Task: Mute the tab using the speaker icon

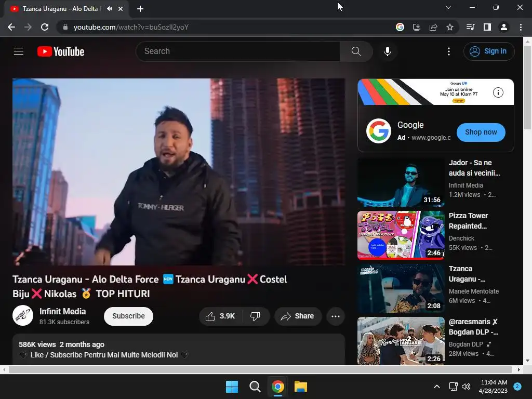Action: pyautogui.click(x=109, y=8)
